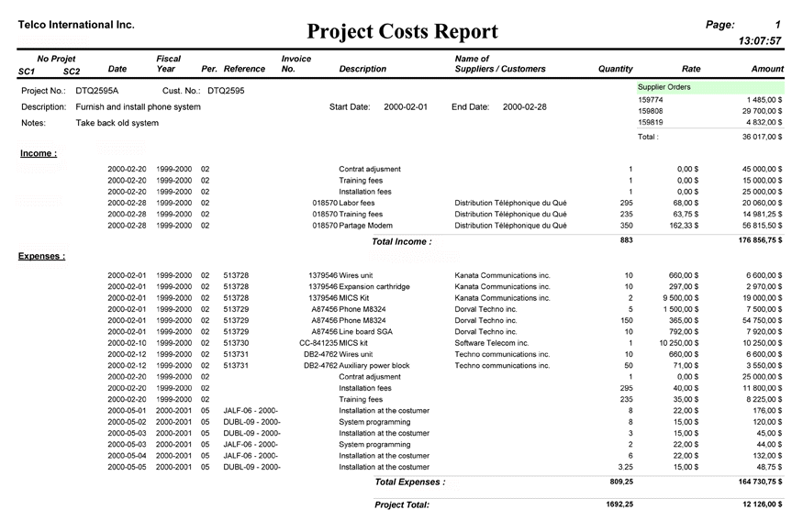Open the Expenses section heading
Screen dimensions: 803x532
click(43, 255)
